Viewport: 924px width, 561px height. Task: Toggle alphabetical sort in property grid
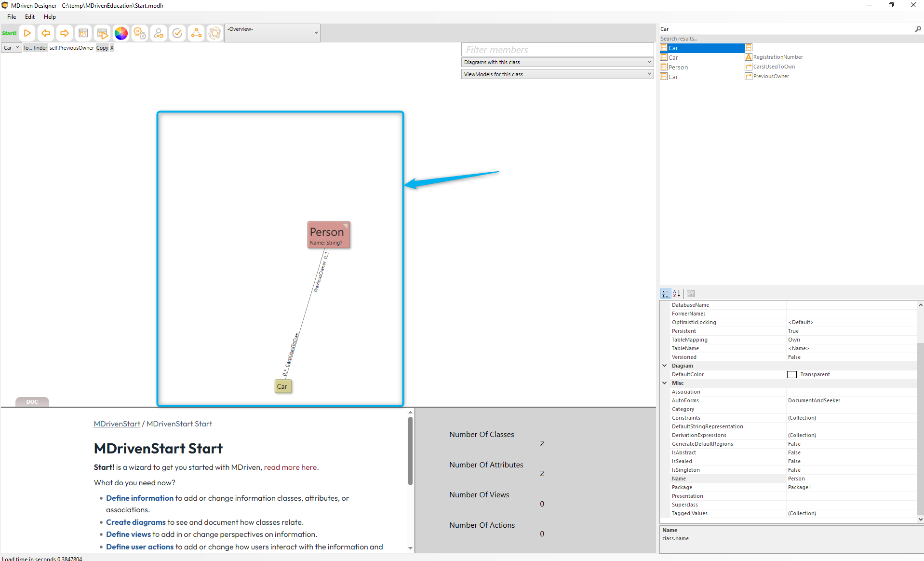[x=677, y=293]
